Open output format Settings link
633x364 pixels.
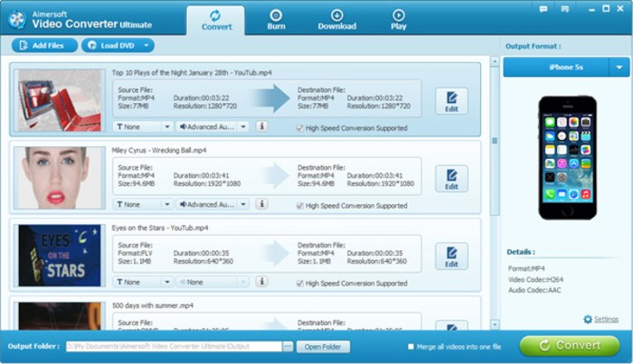tap(606, 319)
